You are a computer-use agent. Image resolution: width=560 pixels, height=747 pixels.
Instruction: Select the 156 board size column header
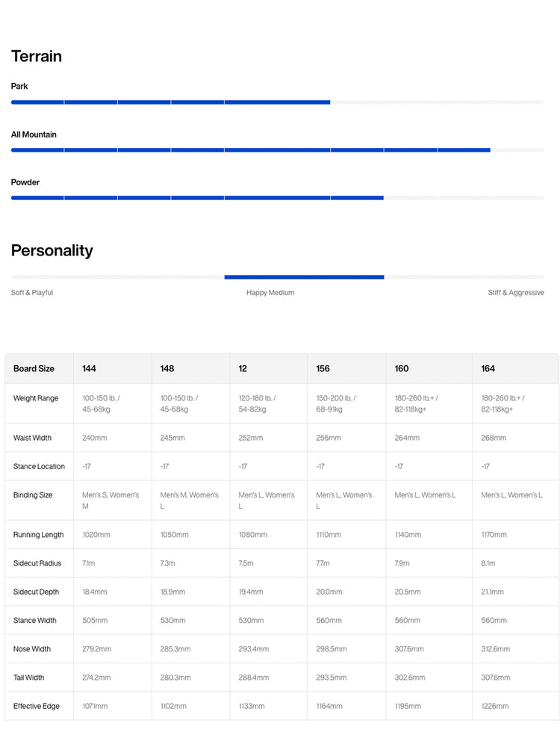coord(323,369)
